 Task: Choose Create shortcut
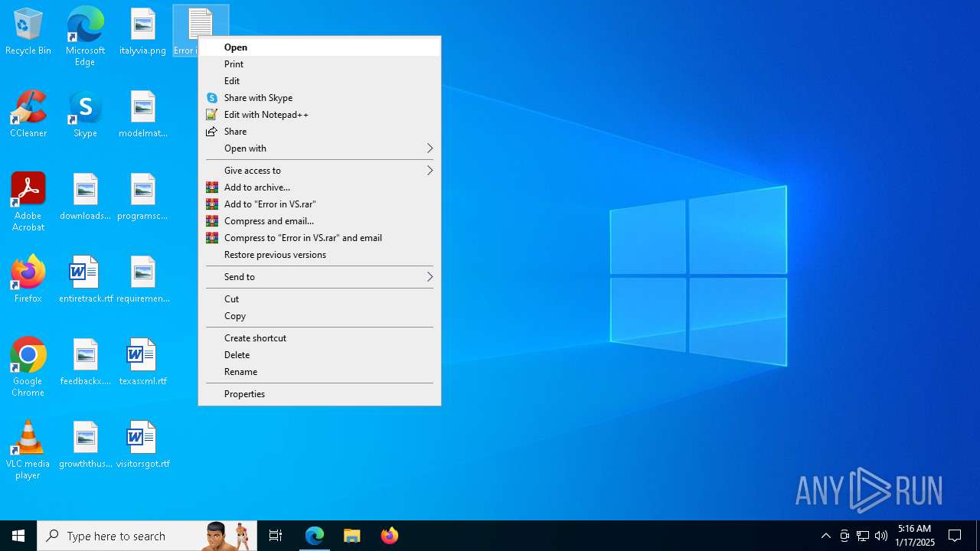pos(319,338)
